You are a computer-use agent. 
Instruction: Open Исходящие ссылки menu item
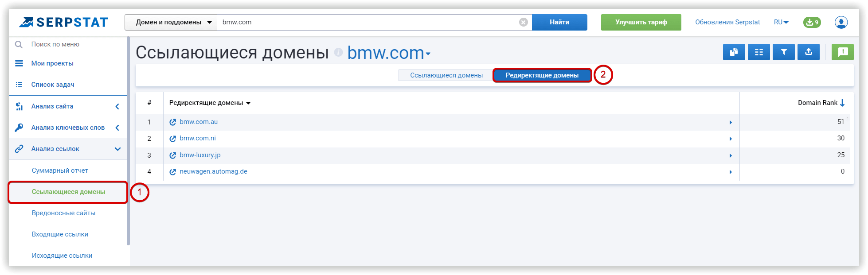click(62, 256)
